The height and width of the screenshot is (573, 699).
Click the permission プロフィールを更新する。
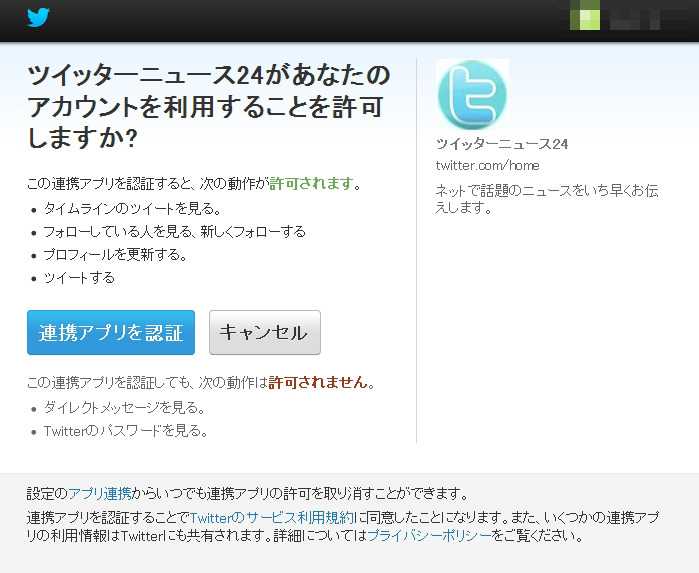point(115,255)
